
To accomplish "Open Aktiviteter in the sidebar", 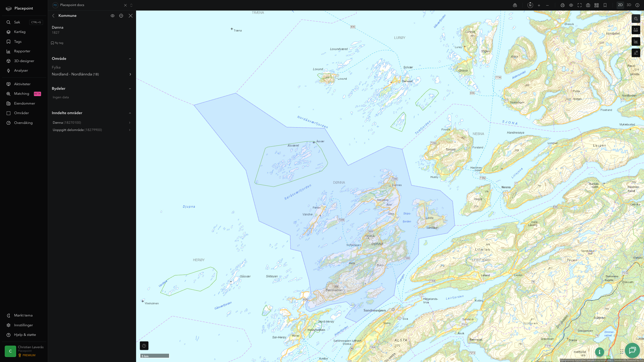I will (24, 84).
